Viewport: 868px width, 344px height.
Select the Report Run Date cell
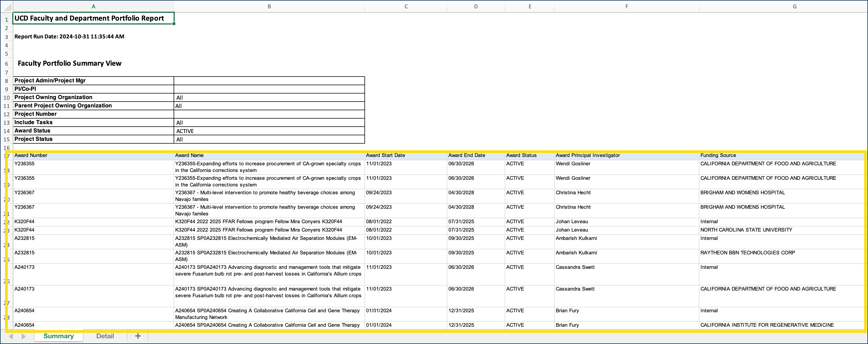tap(70, 36)
